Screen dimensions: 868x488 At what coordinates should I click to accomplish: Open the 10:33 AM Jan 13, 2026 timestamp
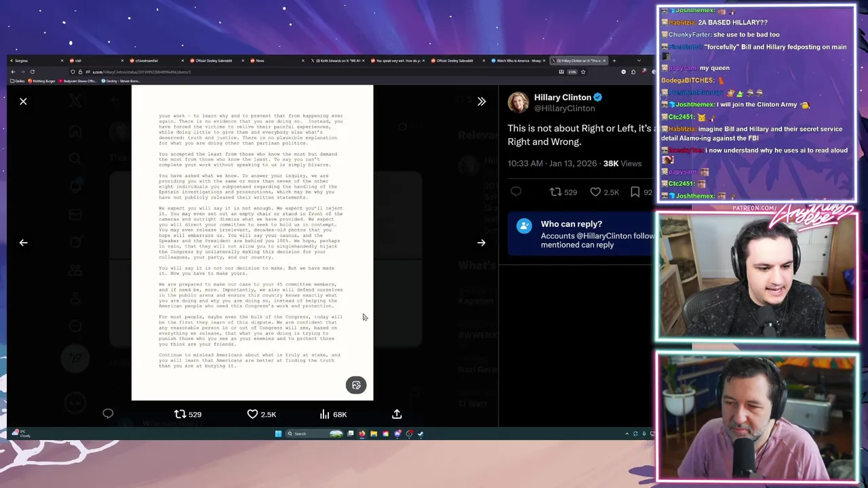[x=552, y=163]
